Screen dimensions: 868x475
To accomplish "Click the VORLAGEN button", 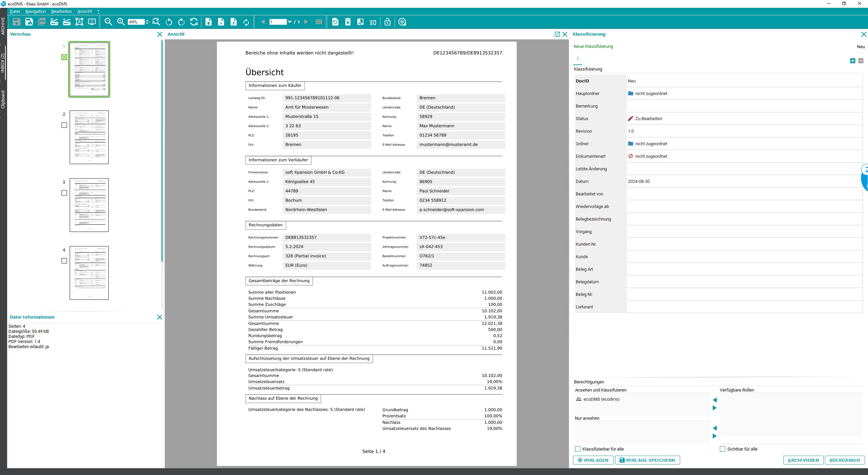I will 593,460.
